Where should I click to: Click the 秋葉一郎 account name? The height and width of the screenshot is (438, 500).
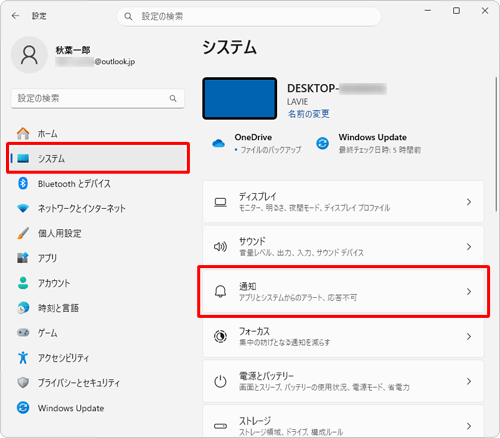point(73,50)
